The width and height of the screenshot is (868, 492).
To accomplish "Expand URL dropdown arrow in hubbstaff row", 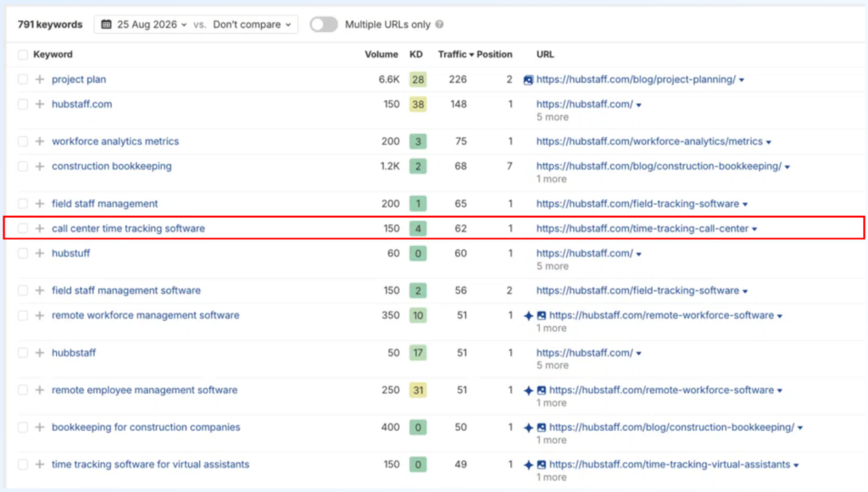I will (638, 353).
